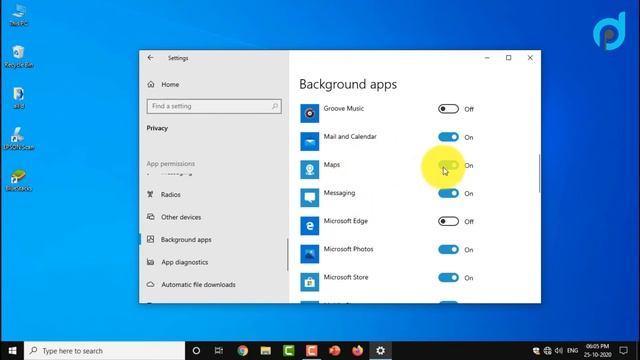Click the Radios antenna icon
The width and height of the screenshot is (640, 360).
tap(151, 194)
